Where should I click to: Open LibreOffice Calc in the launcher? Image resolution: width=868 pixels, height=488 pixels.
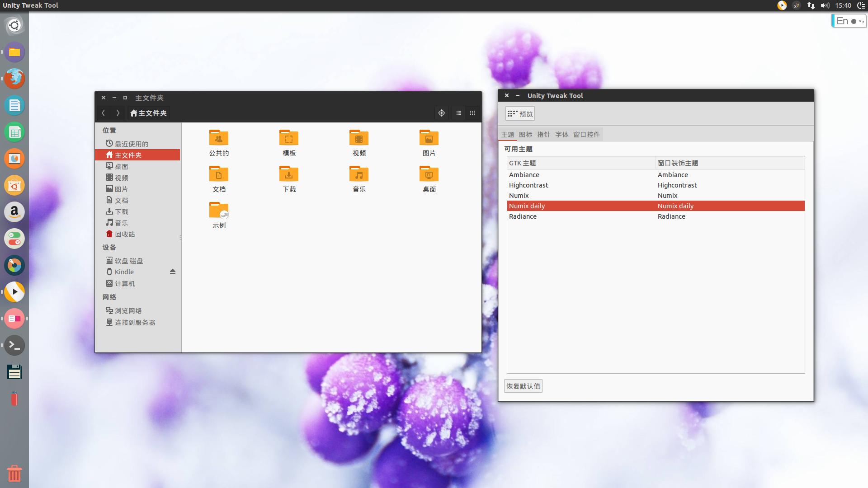[x=14, y=132]
